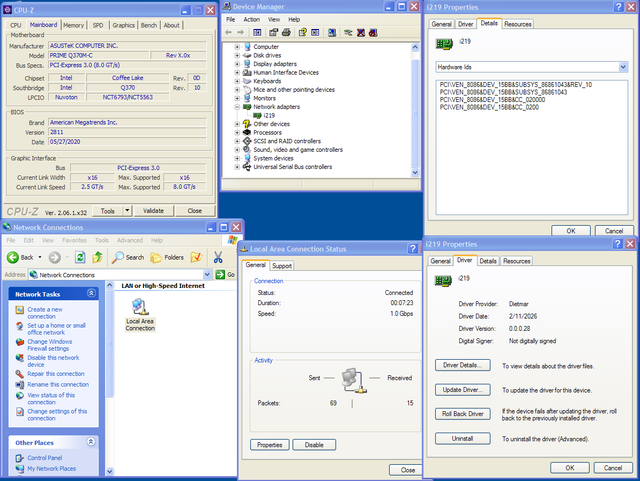Open the Graphics tab in CPU-Z
Image resolution: width=640 pixels, height=481 pixels.
(124, 25)
